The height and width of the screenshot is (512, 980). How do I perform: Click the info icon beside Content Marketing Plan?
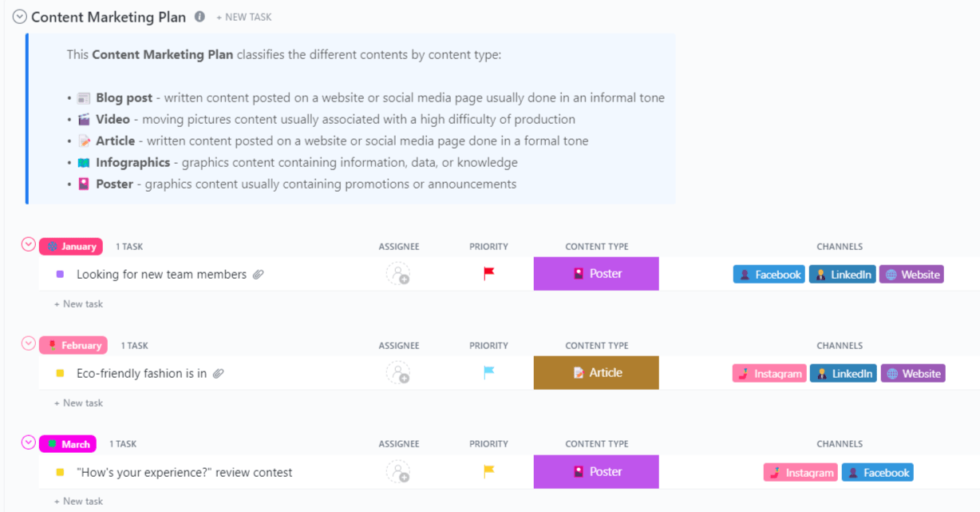200,17
